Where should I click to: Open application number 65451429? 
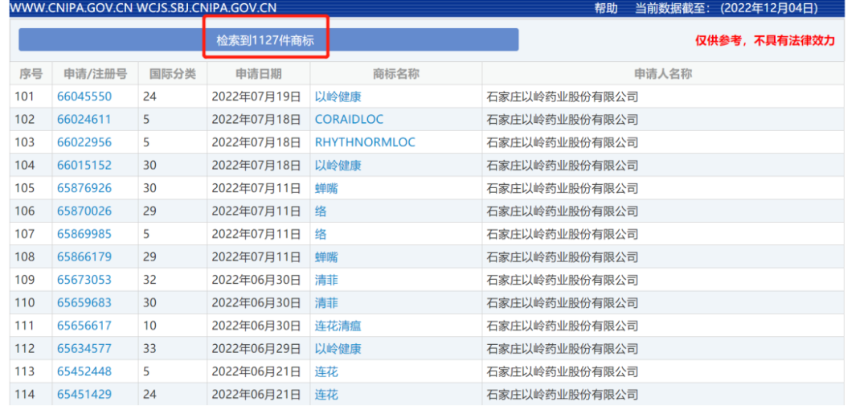[84, 395]
